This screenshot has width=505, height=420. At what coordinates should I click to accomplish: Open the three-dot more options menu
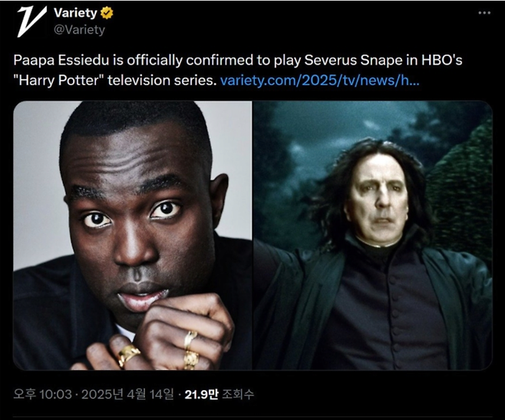click(x=484, y=13)
